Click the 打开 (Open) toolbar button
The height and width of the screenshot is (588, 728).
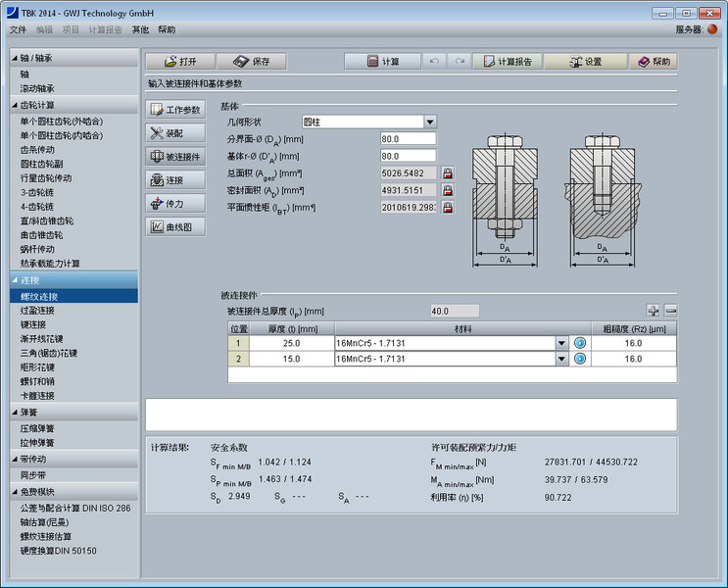pos(178,61)
